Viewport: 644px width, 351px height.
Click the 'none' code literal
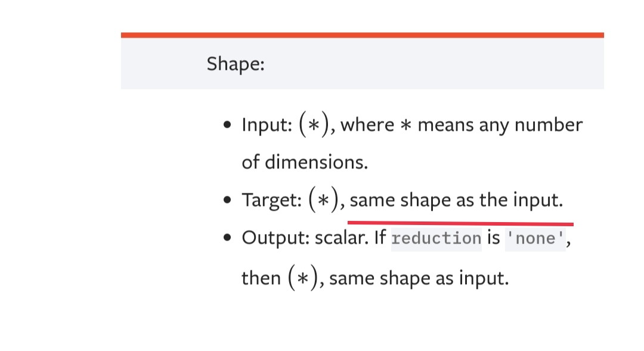(x=534, y=239)
